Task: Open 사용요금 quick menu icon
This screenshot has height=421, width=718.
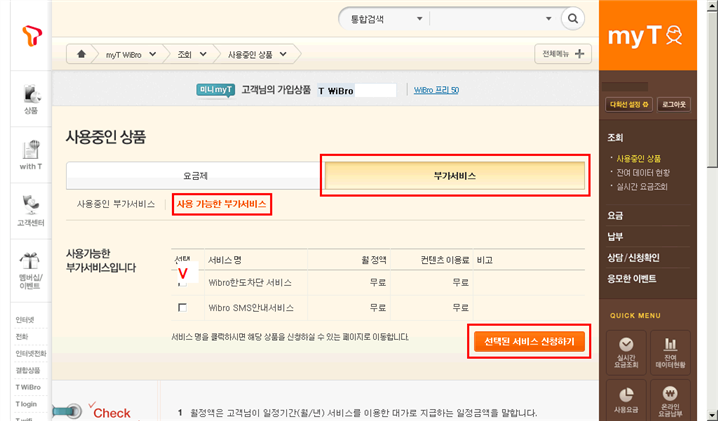Action: tap(626, 400)
